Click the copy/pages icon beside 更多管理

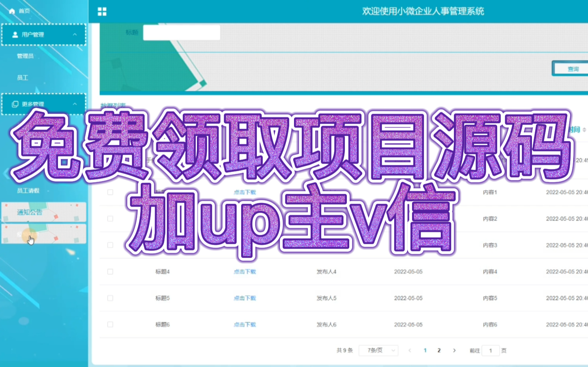(15, 104)
